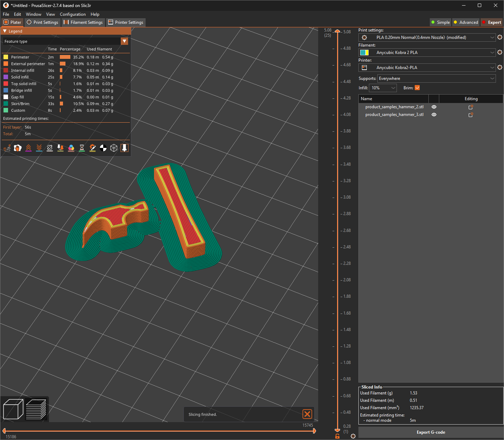Toggle Retractions up-arrows icon
This screenshot has width=504, height=440.
click(x=29, y=148)
